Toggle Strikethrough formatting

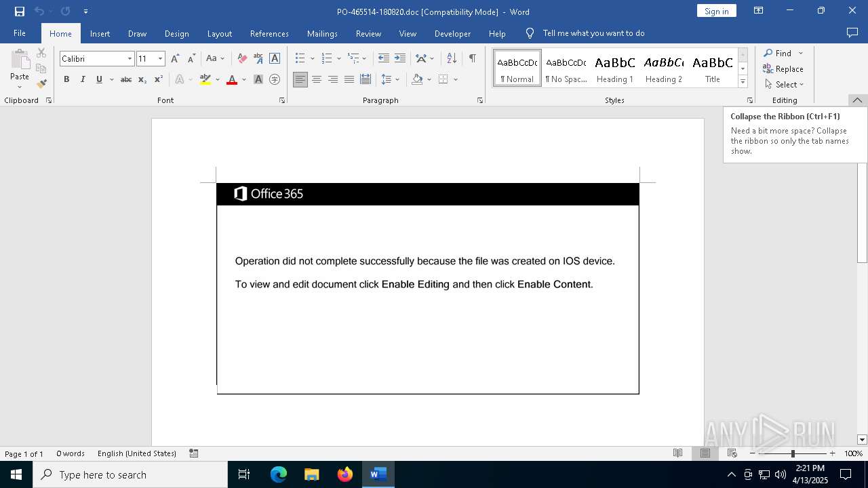tap(126, 79)
